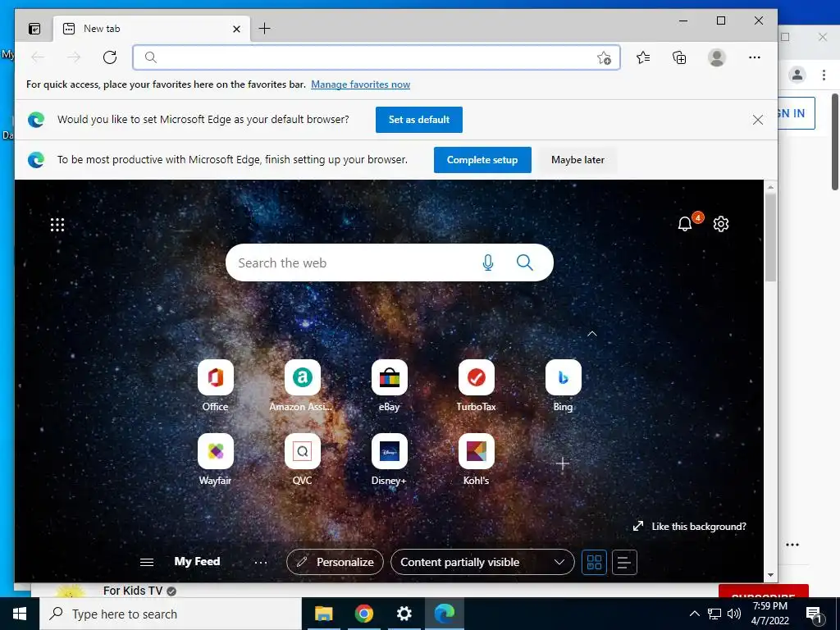This screenshot has width=840, height=630.
Task: Click the For Kids TV channel name
Action: pos(132,591)
